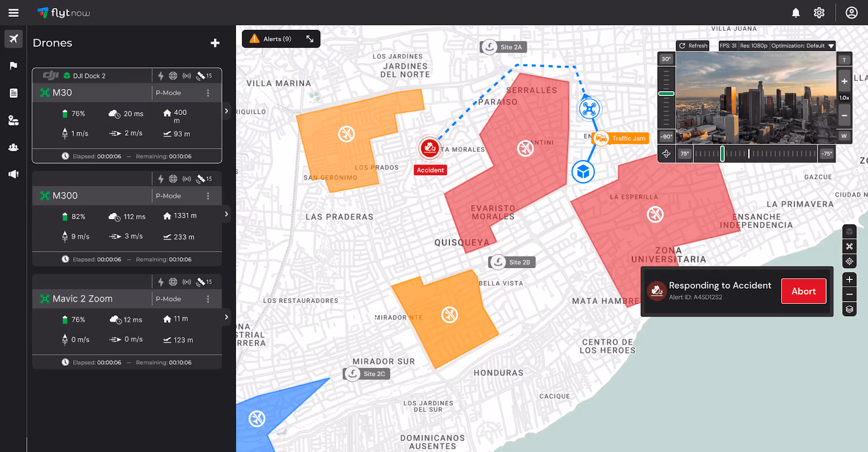This screenshot has height=452, width=868.
Task: Zoom in camera with plus button
Action: [x=844, y=81]
